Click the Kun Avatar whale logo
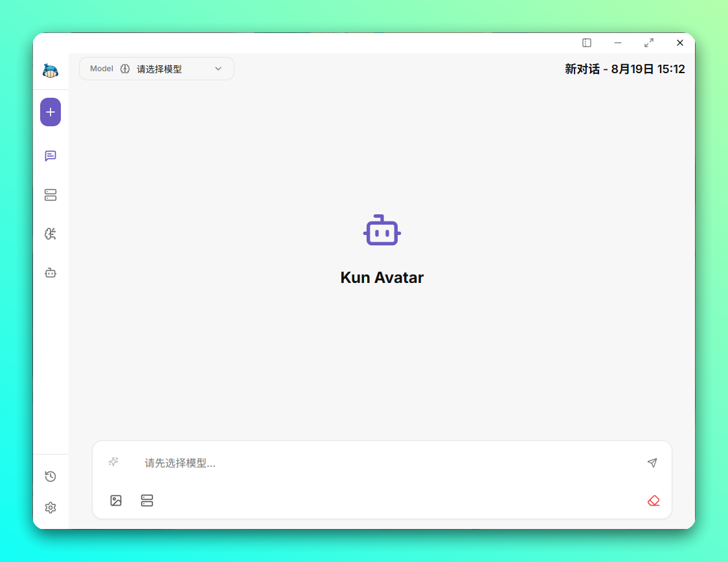 tap(50, 71)
